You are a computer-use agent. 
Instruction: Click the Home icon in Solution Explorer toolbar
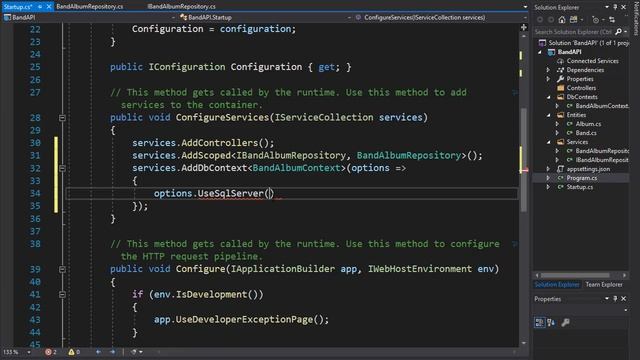pos(562,20)
